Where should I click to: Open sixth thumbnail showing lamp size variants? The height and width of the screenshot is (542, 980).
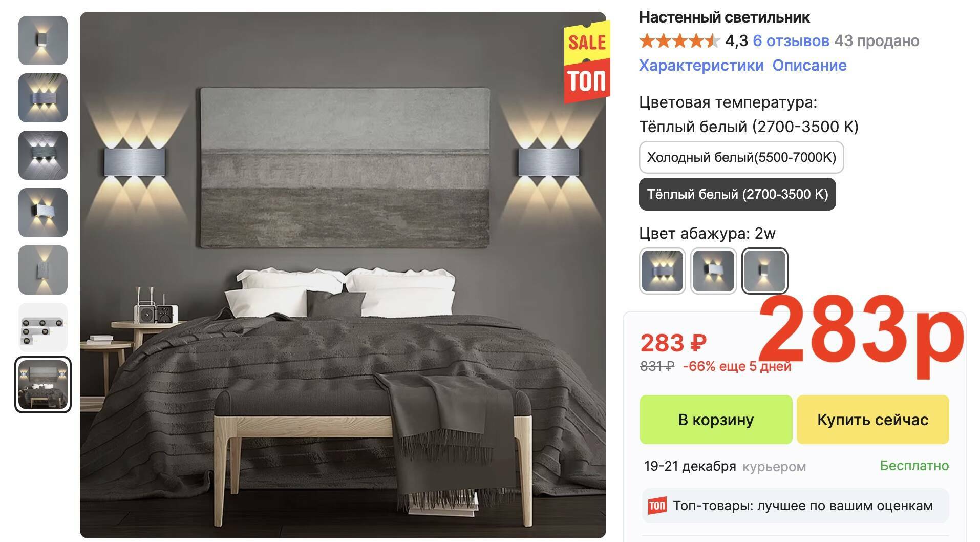coord(43,327)
